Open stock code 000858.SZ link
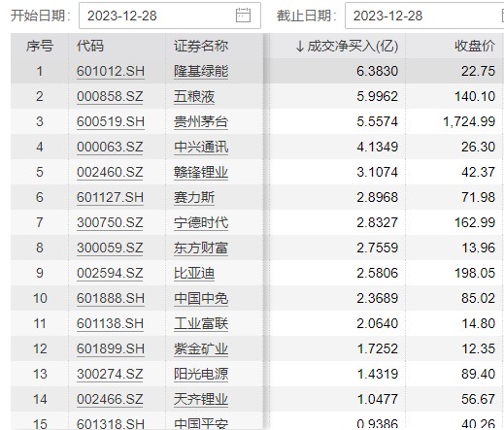The width and height of the screenshot is (504, 430). click(110, 96)
